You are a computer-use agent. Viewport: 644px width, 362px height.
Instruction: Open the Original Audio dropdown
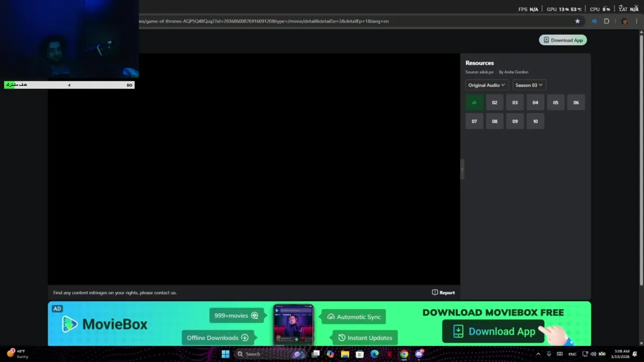[x=487, y=85]
